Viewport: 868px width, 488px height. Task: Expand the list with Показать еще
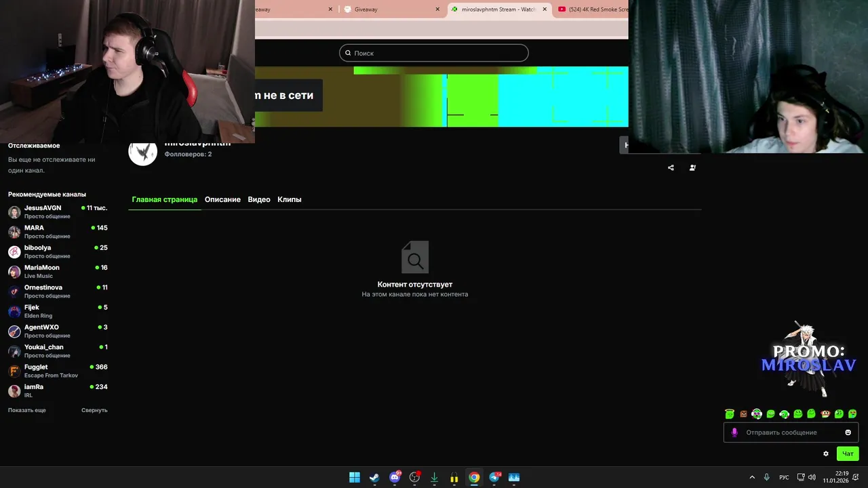point(27,410)
